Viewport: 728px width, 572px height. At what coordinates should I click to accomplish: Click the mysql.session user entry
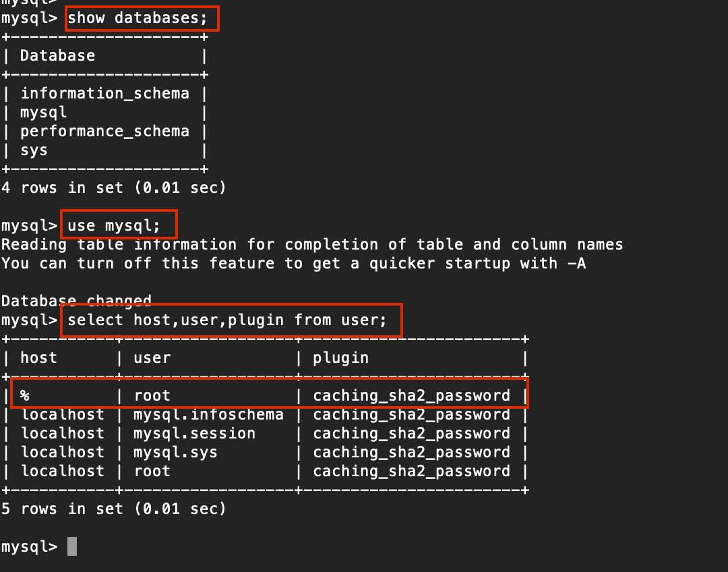(194, 433)
